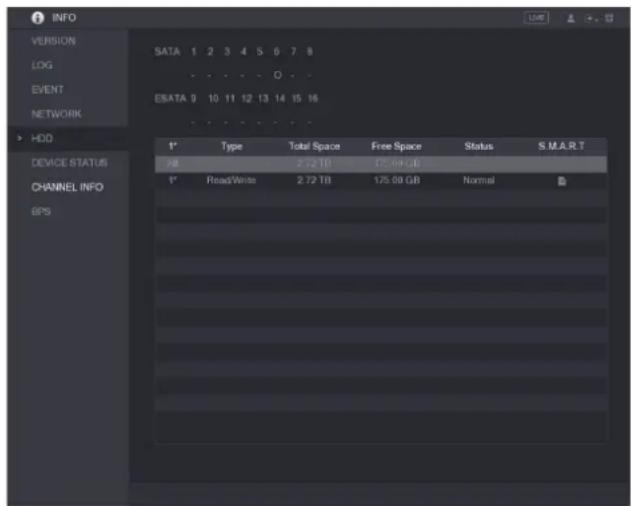The height and width of the screenshot is (506, 631).
Task: Click the LIVE view button
Action: (x=536, y=18)
